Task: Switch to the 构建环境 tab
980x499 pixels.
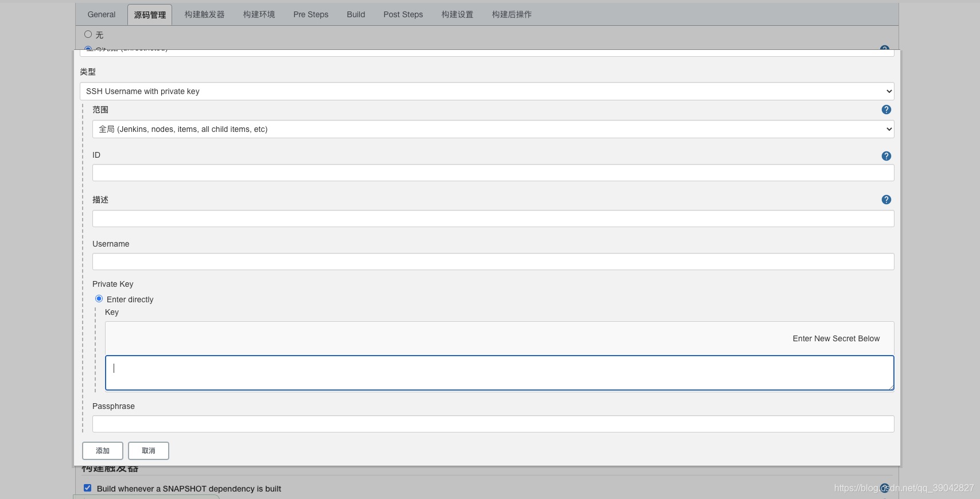Action: point(259,14)
